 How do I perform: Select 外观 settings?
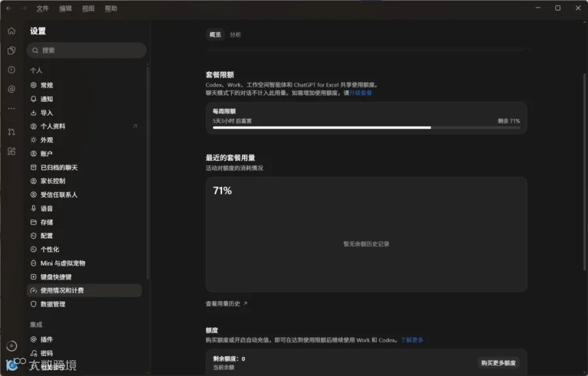pos(84,140)
